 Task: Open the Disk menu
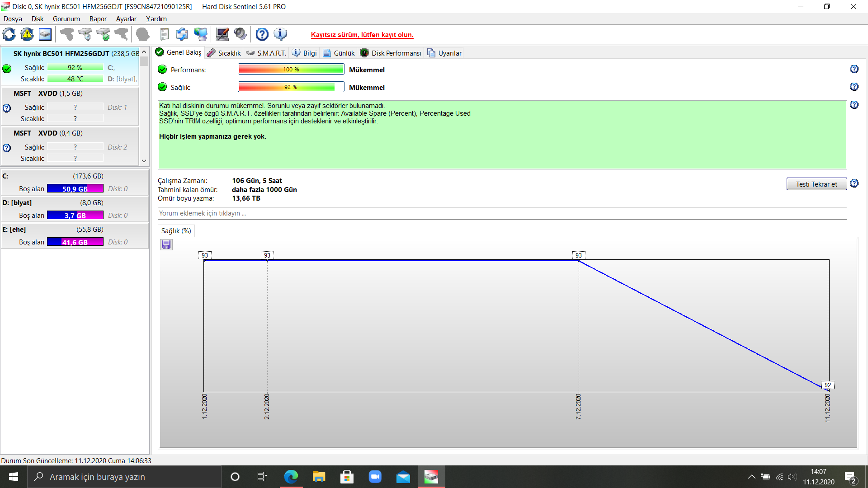click(38, 19)
